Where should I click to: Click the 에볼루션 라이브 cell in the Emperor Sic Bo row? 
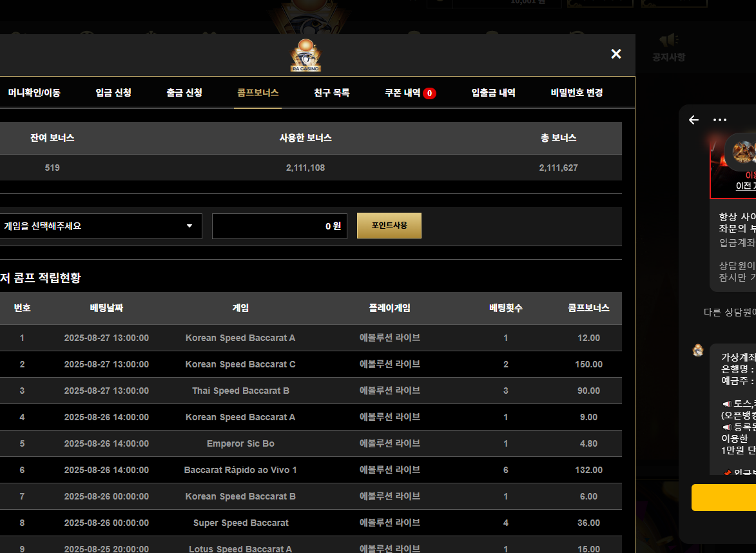click(389, 443)
